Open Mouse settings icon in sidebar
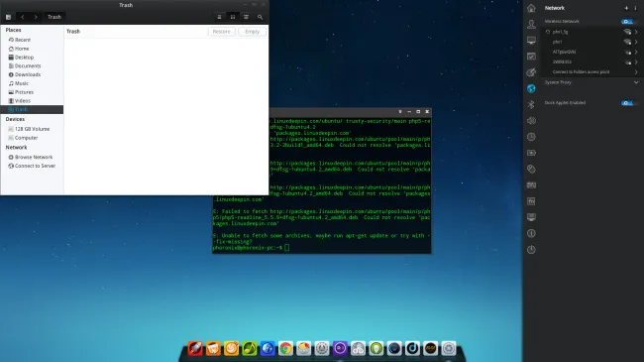This screenshot has width=644, height=362. (531, 169)
